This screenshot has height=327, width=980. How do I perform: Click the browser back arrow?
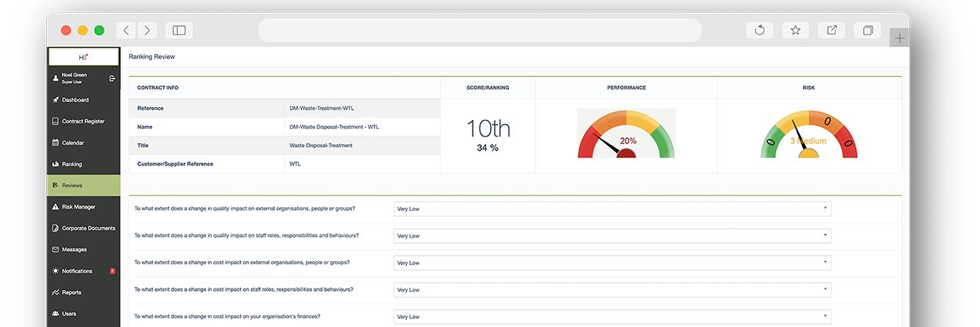[x=126, y=31]
